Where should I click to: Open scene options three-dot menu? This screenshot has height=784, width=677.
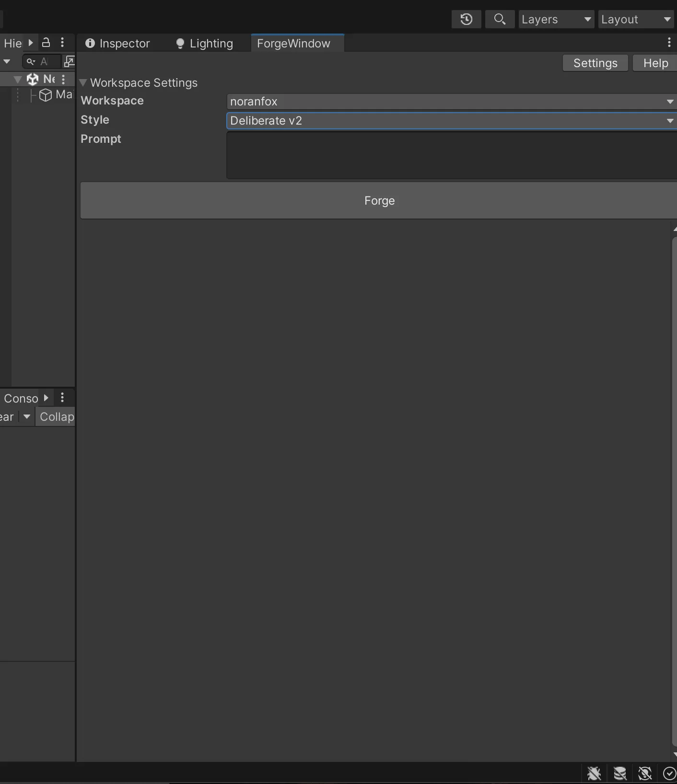coord(63,79)
